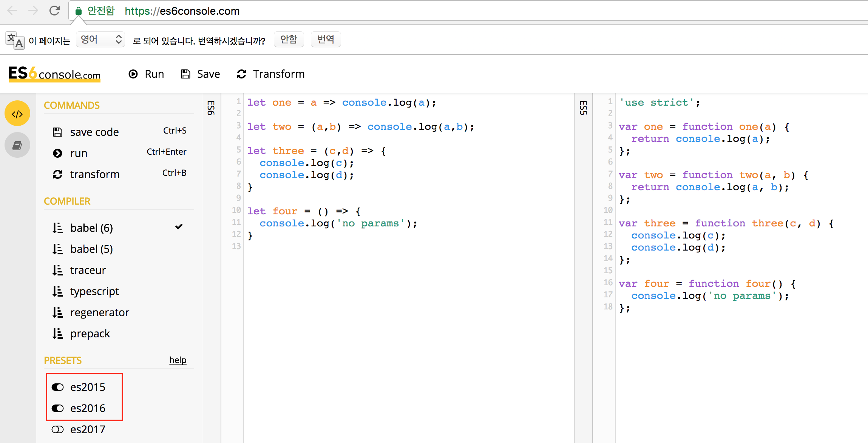868x443 pixels.
Task: Click the Ctrl+B shortcut text
Action: coord(175,173)
